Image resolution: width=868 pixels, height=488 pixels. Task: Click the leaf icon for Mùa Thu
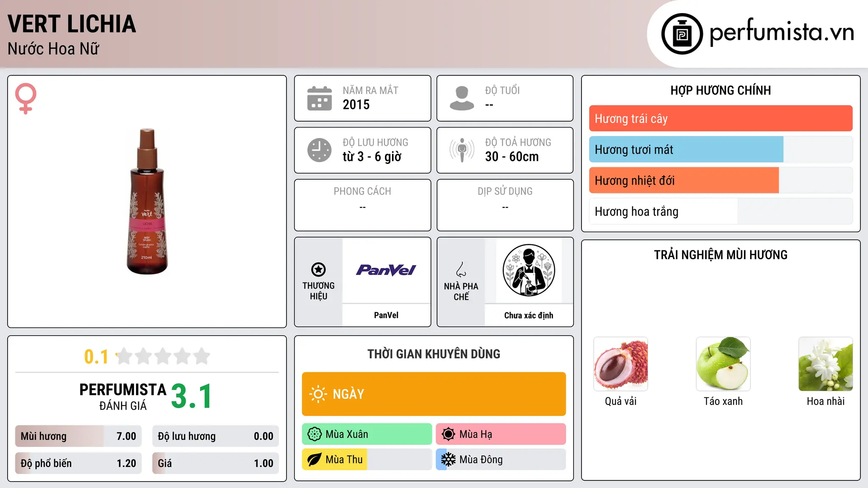[314, 460]
